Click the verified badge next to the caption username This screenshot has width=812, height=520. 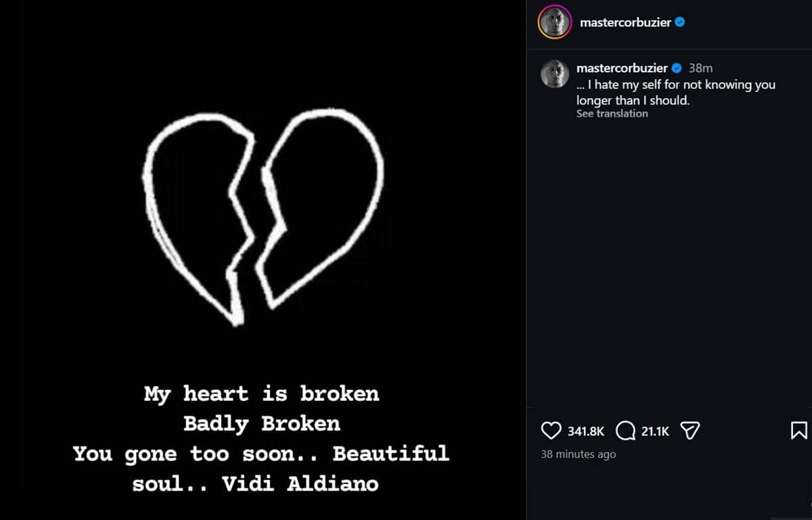tap(676, 68)
